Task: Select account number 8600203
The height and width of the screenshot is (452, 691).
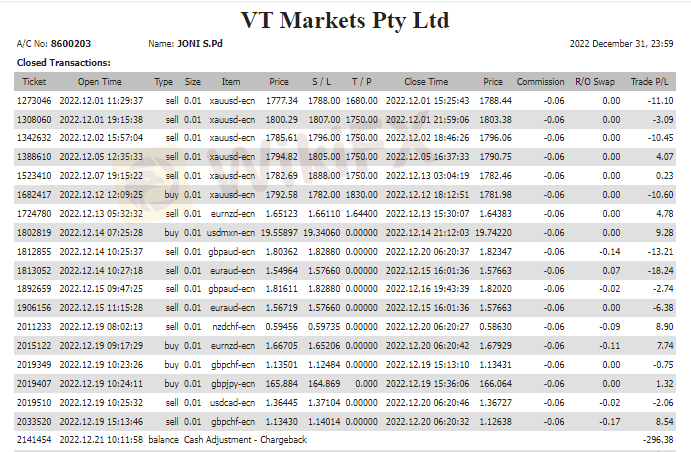Action: click(x=71, y=44)
